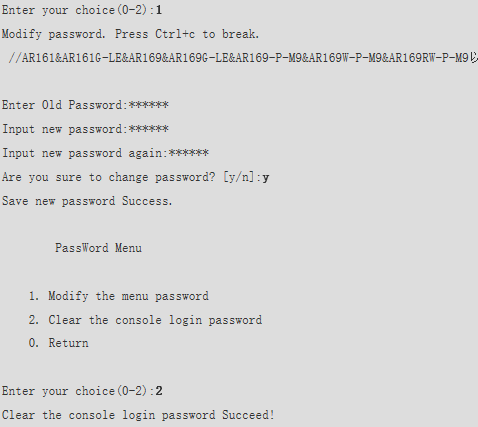Click the masked Input new password again asterisks

(189, 153)
